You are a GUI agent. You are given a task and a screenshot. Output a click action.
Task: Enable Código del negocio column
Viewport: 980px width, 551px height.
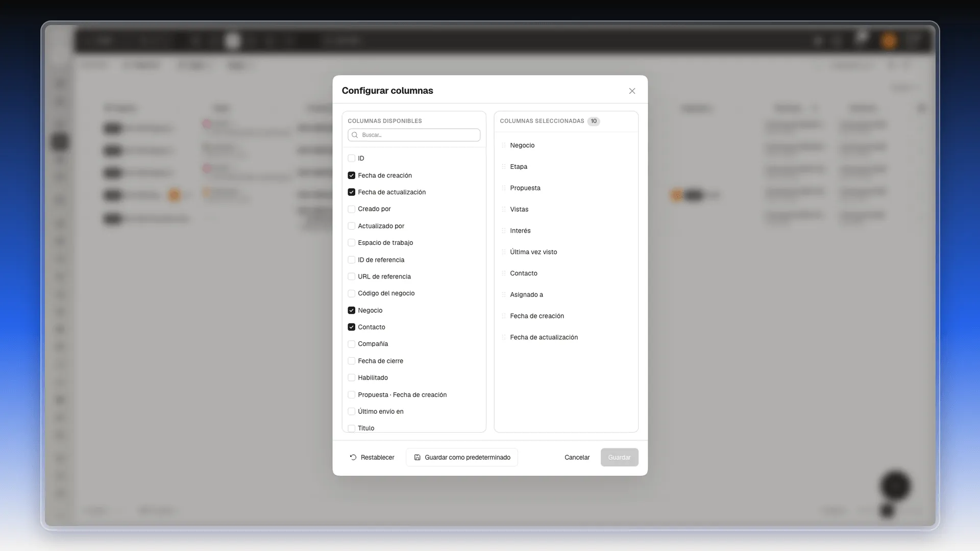coord(351,293)
